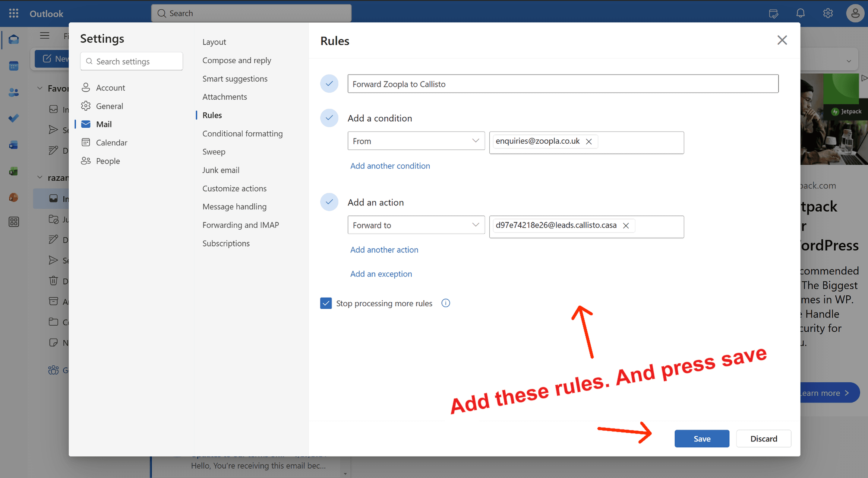Open To Do checkmark app in rail
Screen dimensions: 868x478
coord(14,118)
